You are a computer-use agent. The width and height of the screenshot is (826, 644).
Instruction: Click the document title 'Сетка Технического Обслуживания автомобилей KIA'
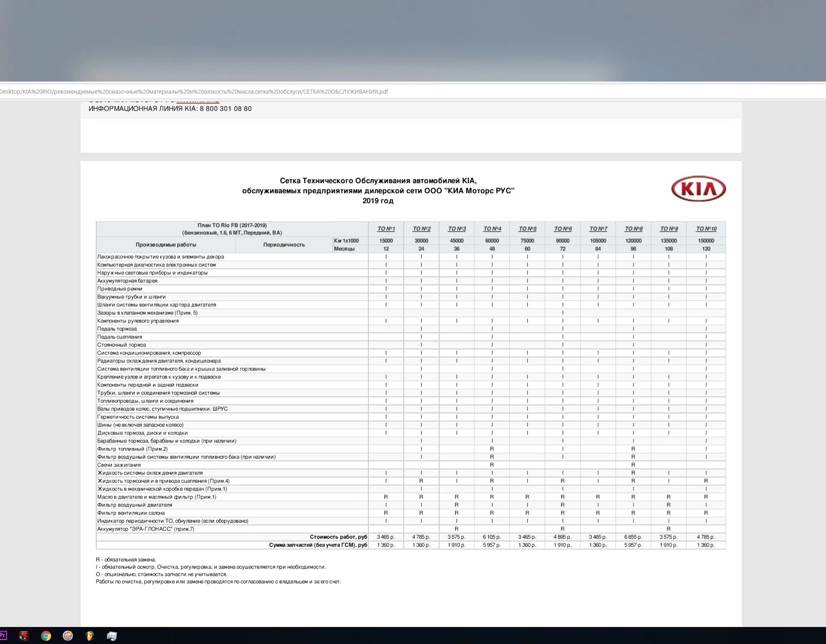click(378, 180)
